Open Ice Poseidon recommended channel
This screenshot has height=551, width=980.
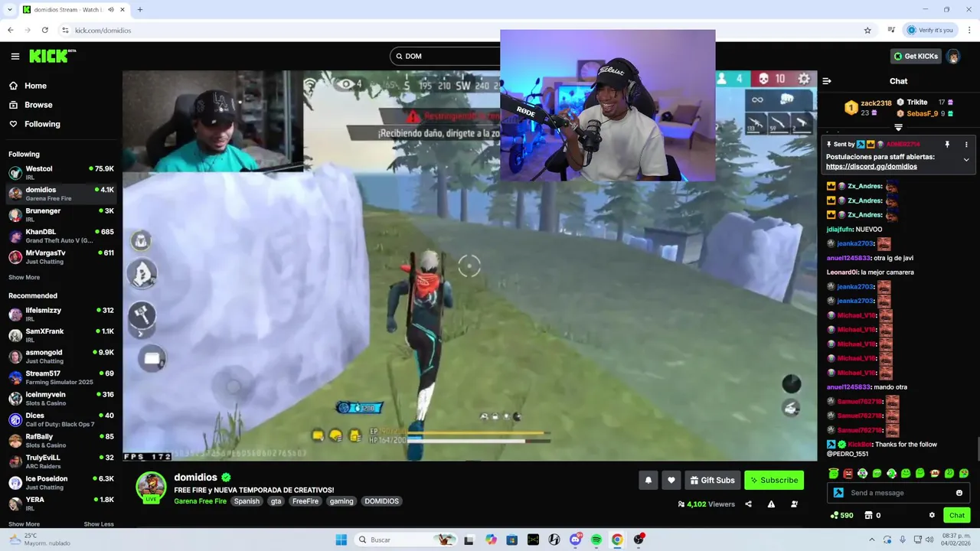pos(61,482)
